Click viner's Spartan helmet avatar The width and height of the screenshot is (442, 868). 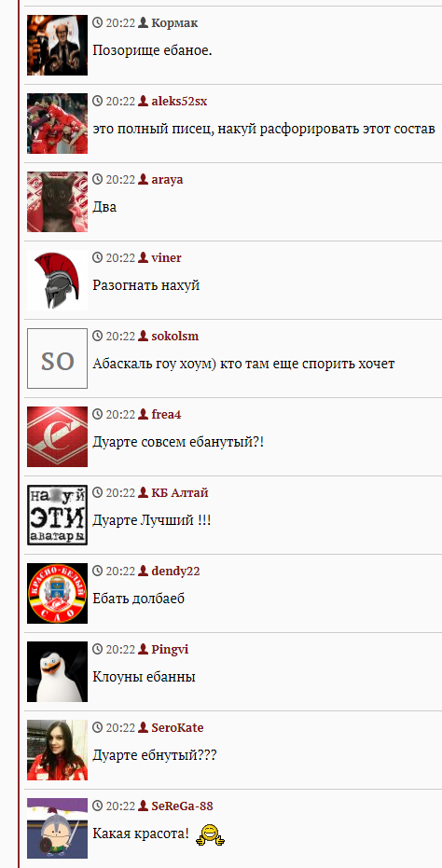pos(57,280)
